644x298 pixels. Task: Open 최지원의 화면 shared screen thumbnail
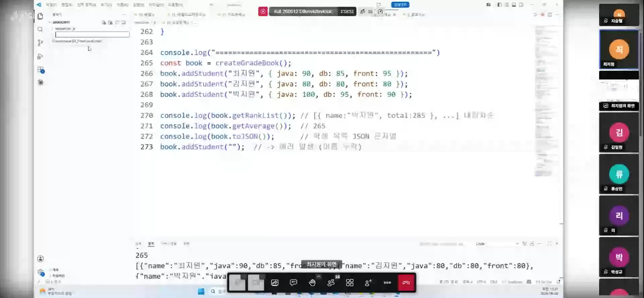[619, 91]
